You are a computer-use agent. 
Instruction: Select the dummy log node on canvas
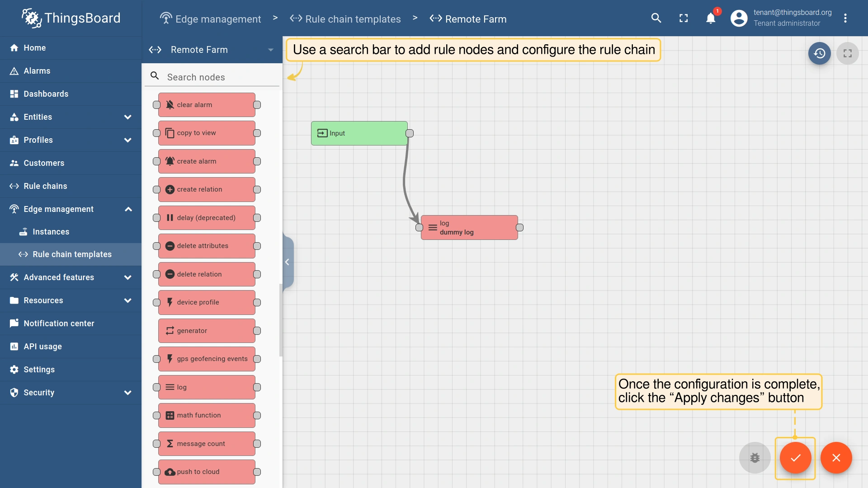(x=469, y=227)
